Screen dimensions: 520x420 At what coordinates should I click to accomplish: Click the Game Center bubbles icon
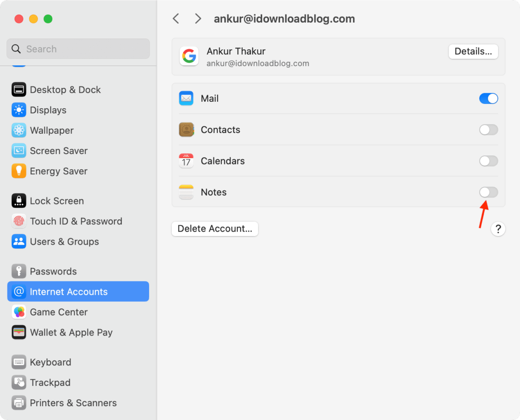19,312
